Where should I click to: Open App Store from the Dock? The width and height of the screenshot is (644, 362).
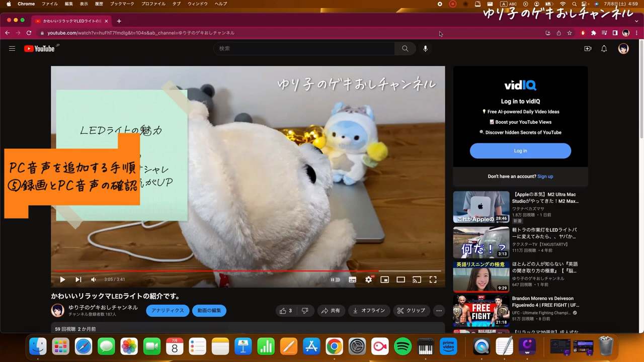(311, 346)
